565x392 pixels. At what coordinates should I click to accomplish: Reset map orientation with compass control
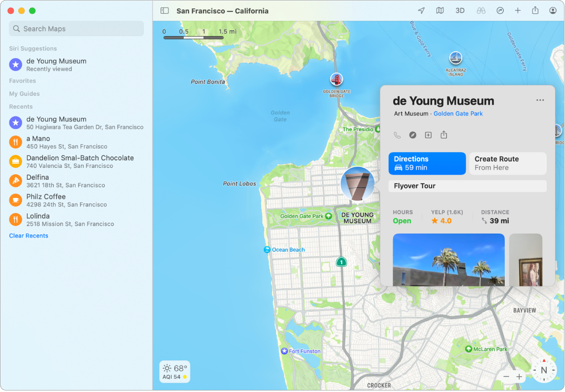pyautogui.click(x=544, y=369)
